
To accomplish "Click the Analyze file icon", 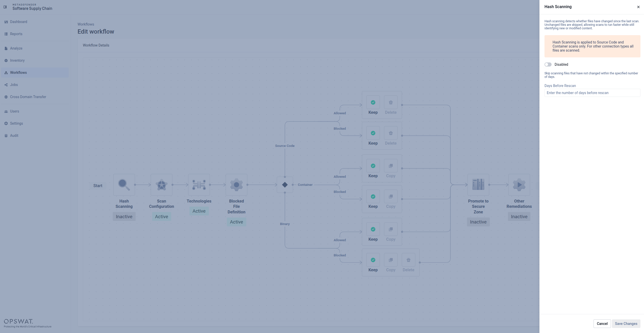I will [6, 49].
